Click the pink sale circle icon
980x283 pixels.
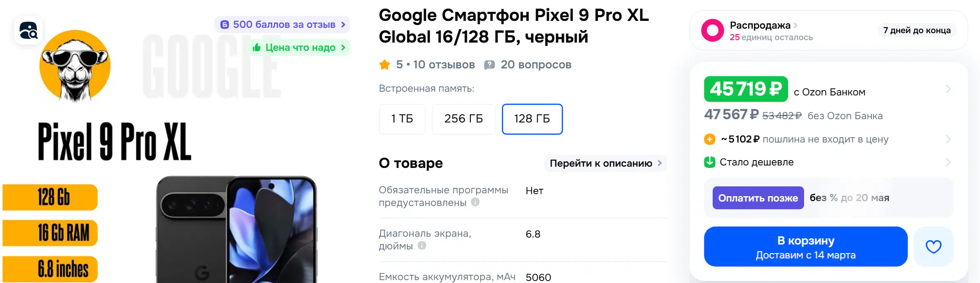[713, 30]
